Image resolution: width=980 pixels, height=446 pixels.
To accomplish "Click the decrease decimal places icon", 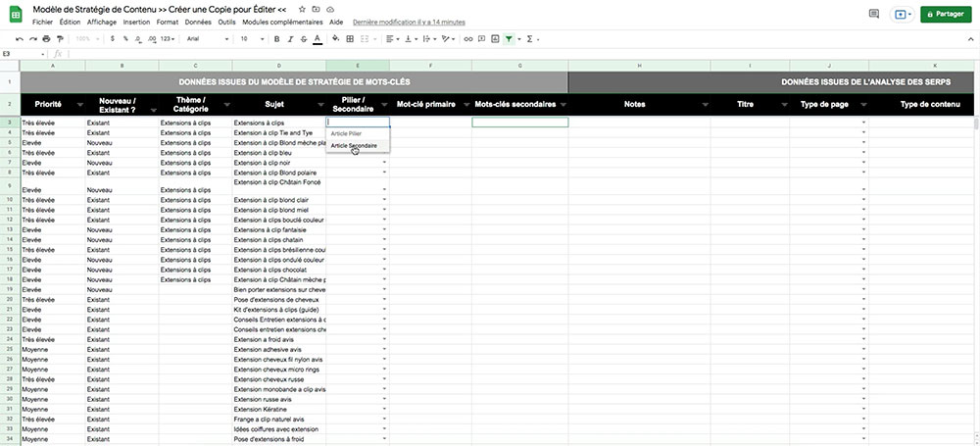I will click(139, 39).
